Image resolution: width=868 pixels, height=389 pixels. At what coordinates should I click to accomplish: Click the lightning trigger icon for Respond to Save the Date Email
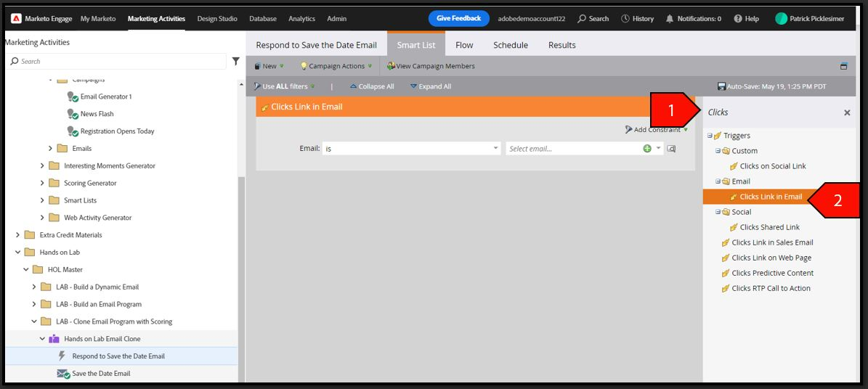(62, 356)
